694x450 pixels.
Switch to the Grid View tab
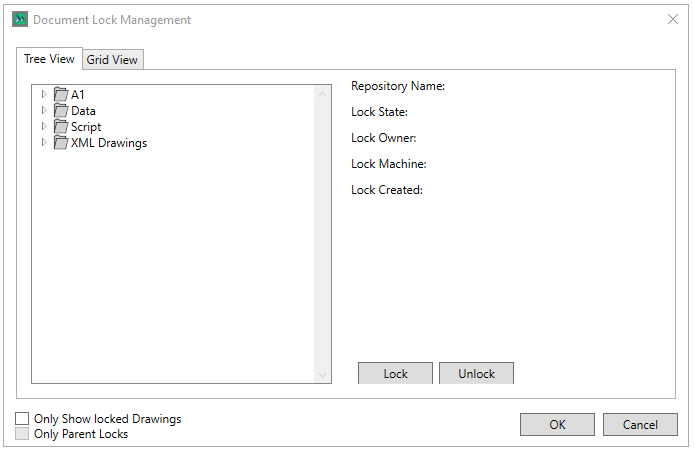[112, 60]
